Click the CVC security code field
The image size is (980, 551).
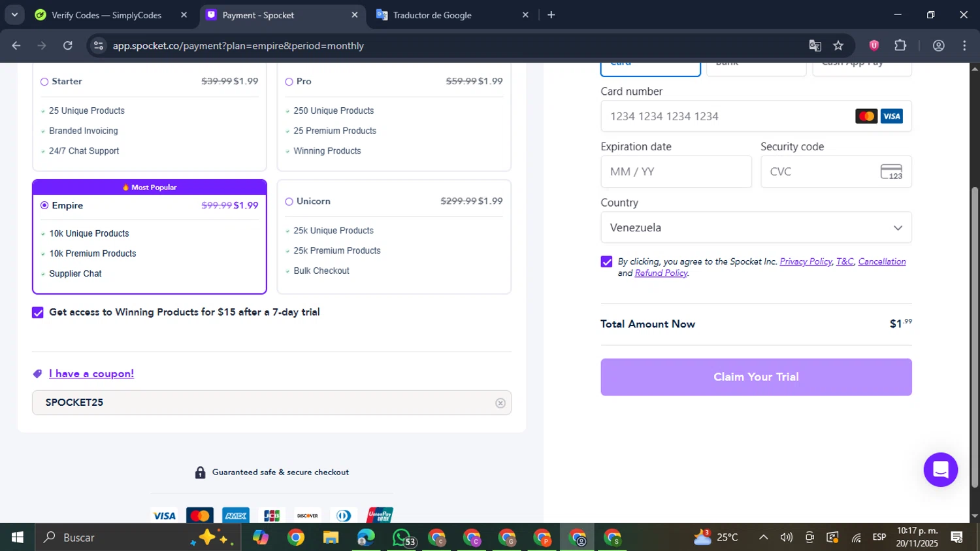836,172
